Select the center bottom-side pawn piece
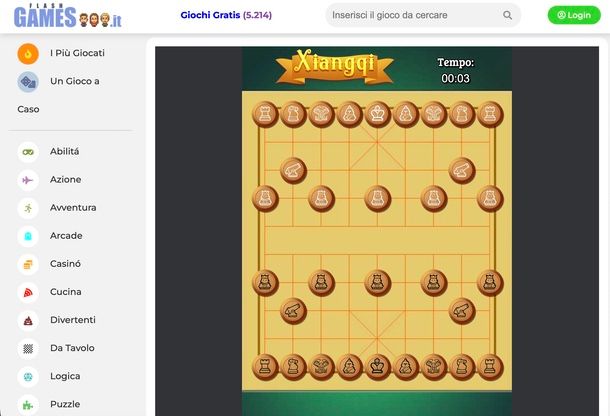 [x=377, y=283]
